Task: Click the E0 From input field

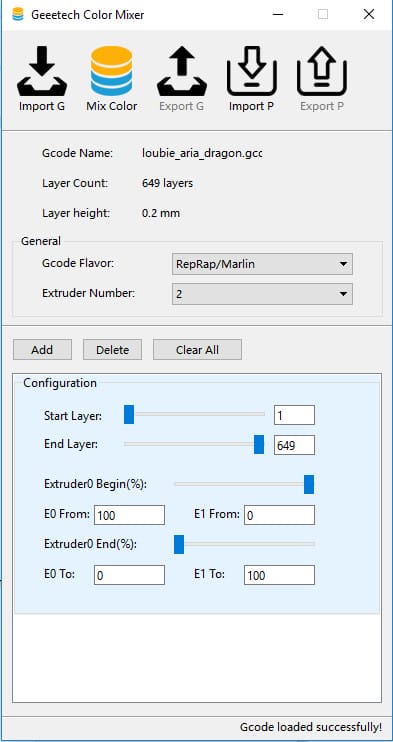Action: pos(129,515)
